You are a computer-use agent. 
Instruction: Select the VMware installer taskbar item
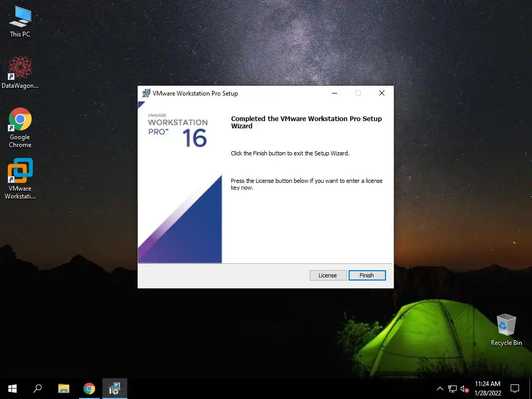[115, 389]
